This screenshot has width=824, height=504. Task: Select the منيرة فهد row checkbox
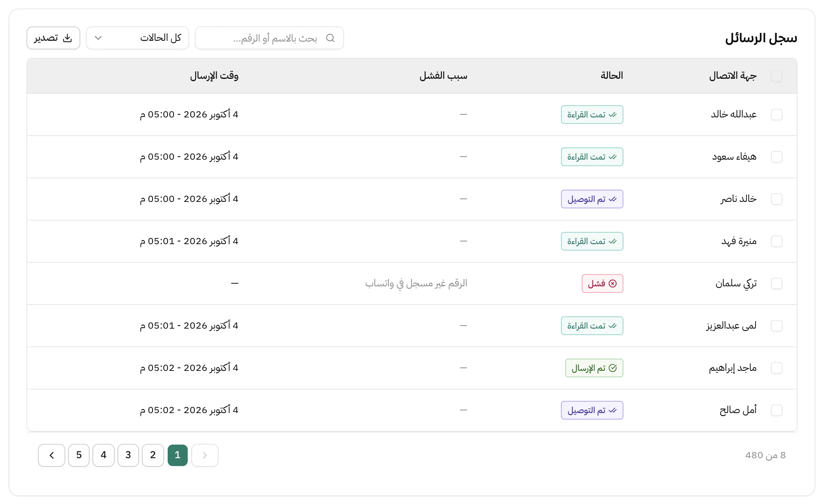777,241
